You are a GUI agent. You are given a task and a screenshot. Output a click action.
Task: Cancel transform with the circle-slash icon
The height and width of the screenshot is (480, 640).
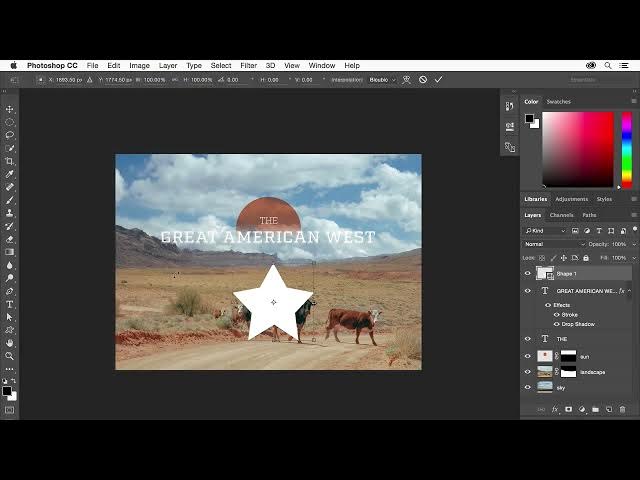(423, 79)
